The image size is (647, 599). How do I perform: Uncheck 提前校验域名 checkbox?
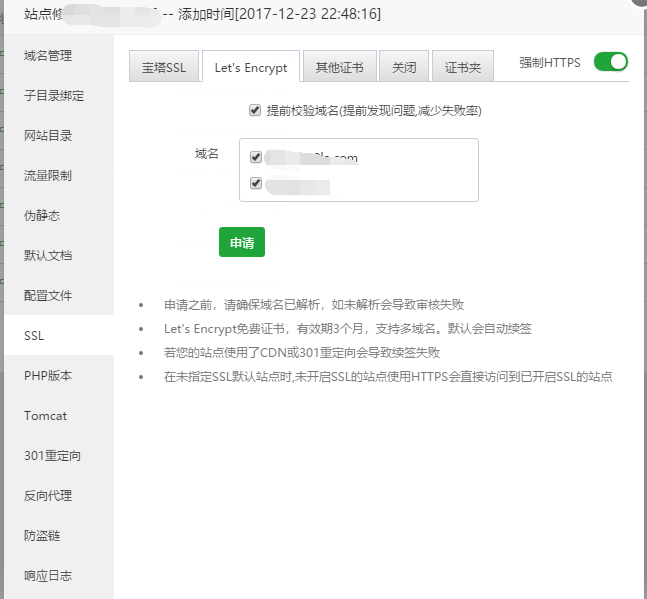256,110
